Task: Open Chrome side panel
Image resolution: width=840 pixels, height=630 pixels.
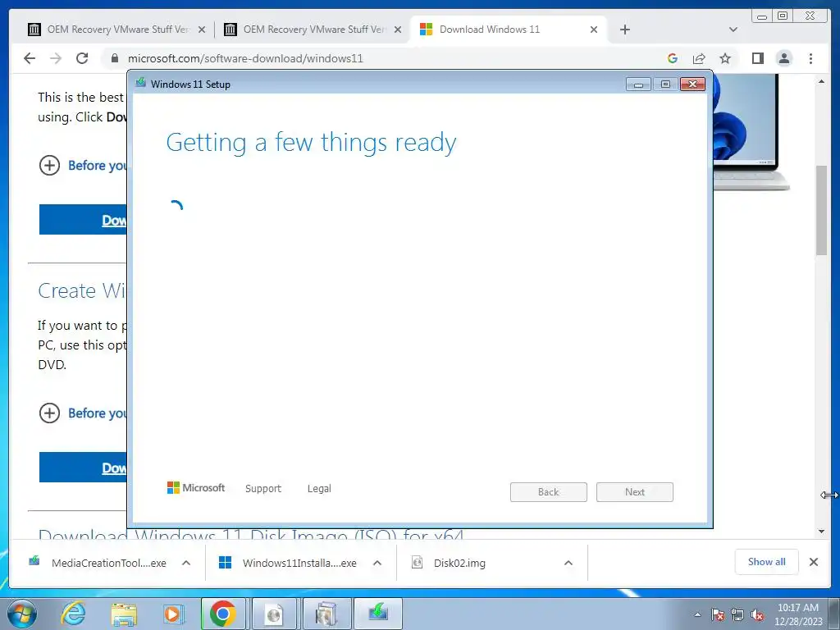Action: [757, 58]
